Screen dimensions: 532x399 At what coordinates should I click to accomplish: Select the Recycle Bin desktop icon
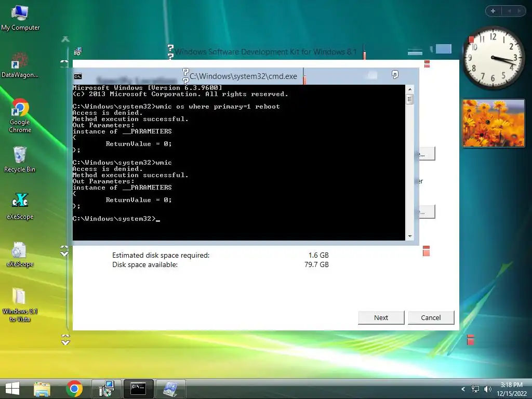coord(20,159)
